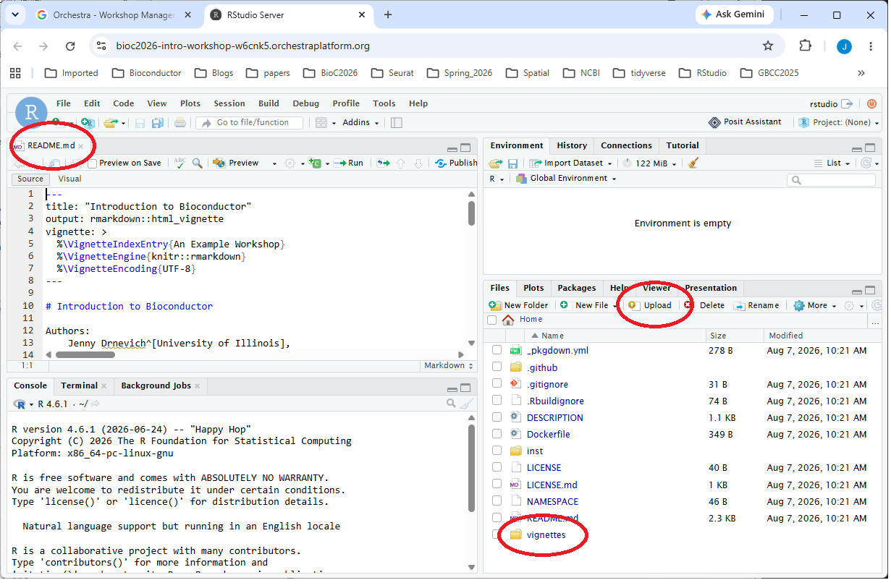Toggle the Preview on Save checkbox
The height and width of the screenshot is (588, 891).
pyautogui.click(x=92, y=163)
